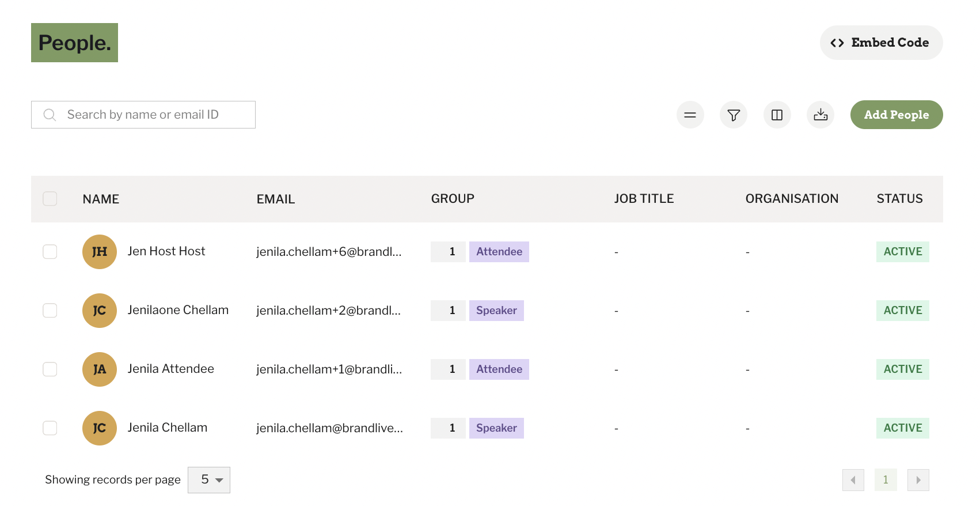980x506 pixels.
Task: Click the JOB TITLE column header
Action: click(644, 199)
